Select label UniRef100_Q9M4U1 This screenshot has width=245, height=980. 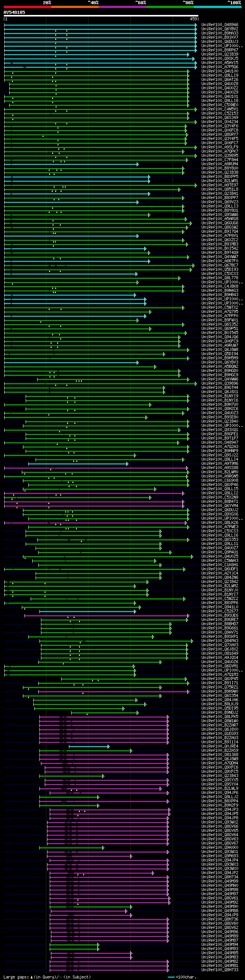tap(220, 552)
